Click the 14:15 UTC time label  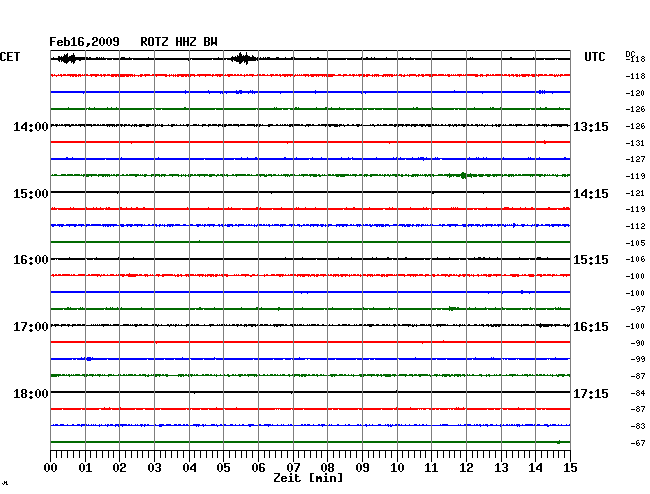(591, 194)
